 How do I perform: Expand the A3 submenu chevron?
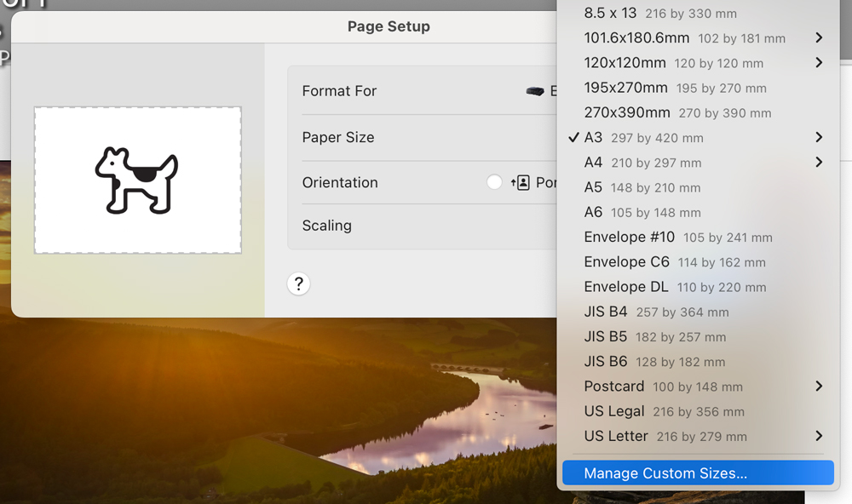pyautogui.click(x=818, y=137)
